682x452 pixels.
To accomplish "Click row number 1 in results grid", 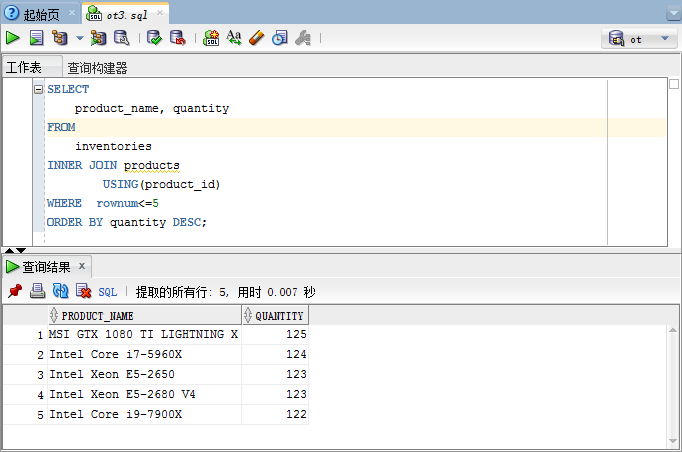I will coord(25,335).
